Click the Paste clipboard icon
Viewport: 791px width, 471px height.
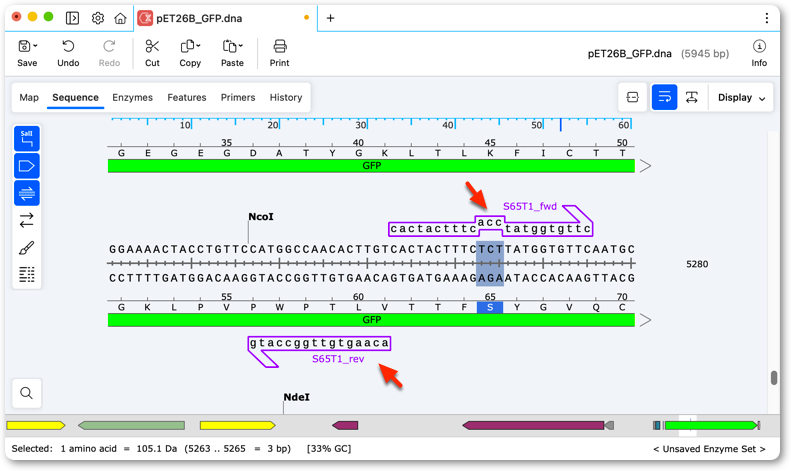tap(230, 46)
